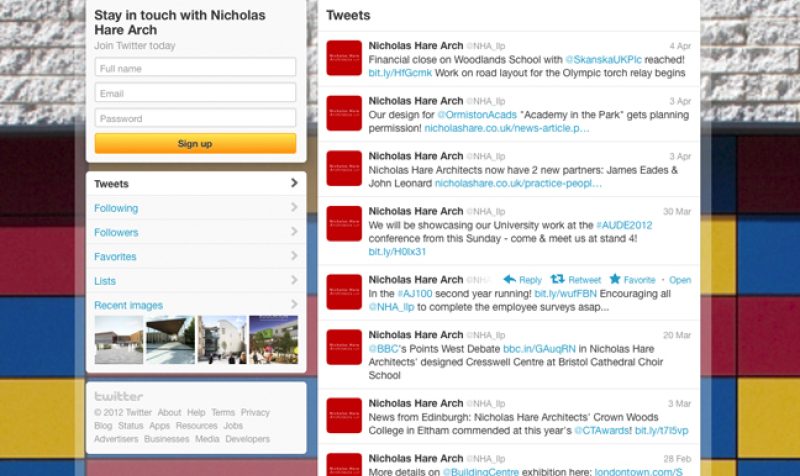The width and height of the screenshot is (800, 476).
Task: Open the bit.ly/wufFBN link
Action: point(565,293)
